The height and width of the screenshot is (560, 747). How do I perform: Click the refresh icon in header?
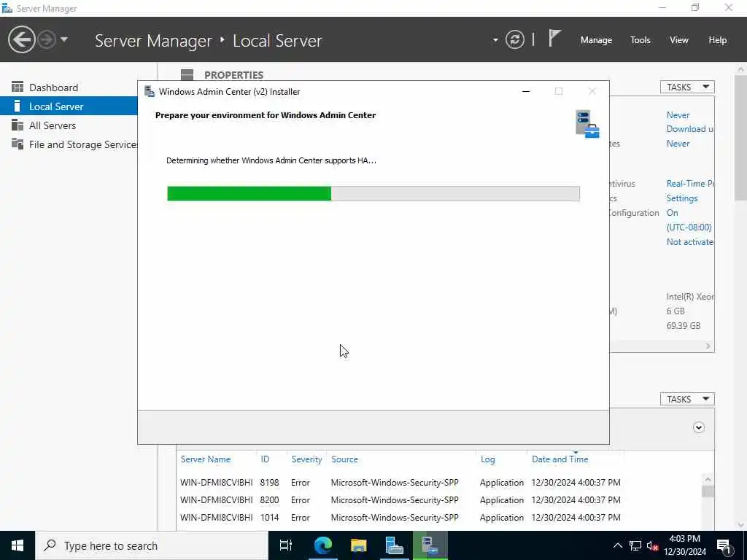pos(514,39)
